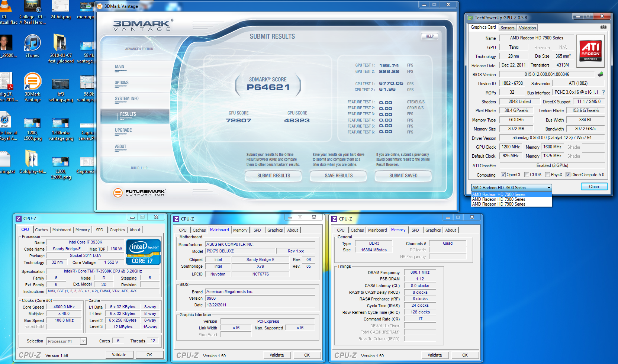Click the Intel Core i7 logo in CPU-Z
Viewport: 618px width, 364px height.
tap(143, 252)
